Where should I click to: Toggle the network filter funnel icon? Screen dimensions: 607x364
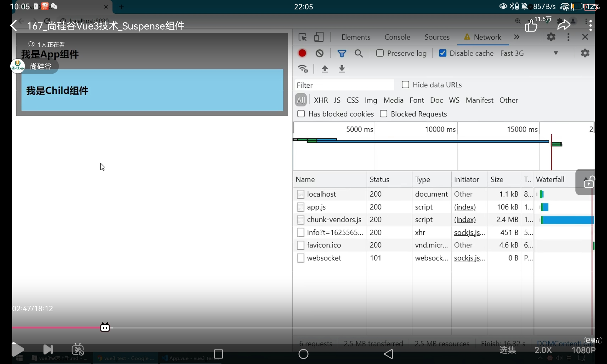pyautogui.click(x=342, y=53)
